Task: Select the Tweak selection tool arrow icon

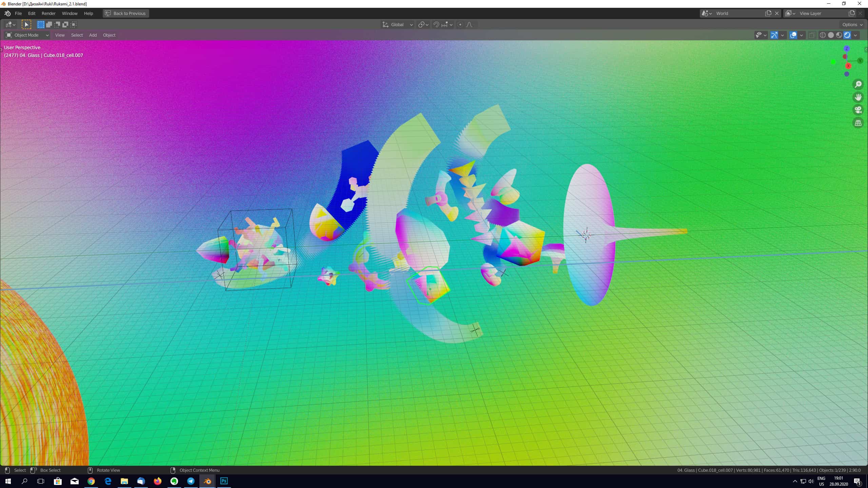Action: point(26,24)
